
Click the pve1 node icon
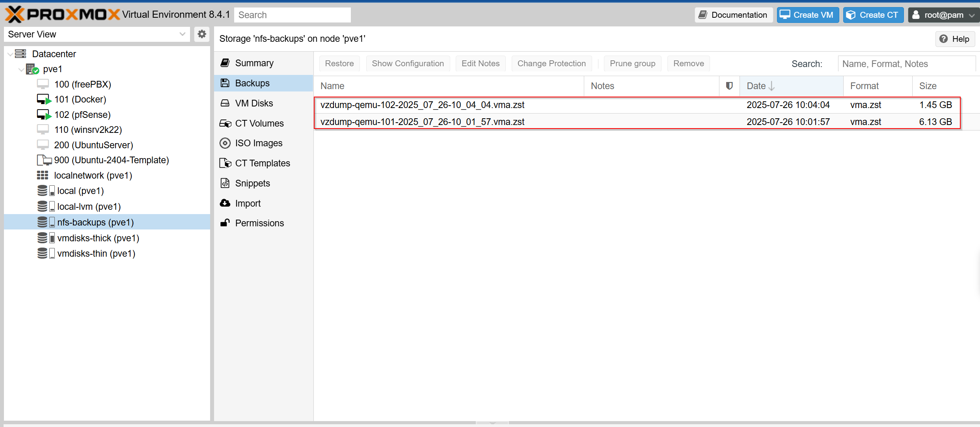pyautogui.click(x=32, y=69)
